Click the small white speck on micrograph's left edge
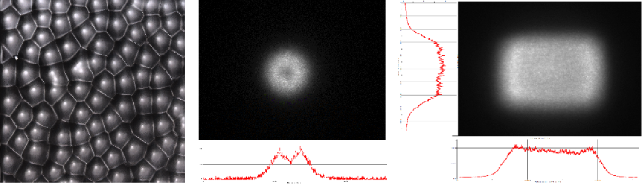 pyautogui.click(x=16, y=57)
